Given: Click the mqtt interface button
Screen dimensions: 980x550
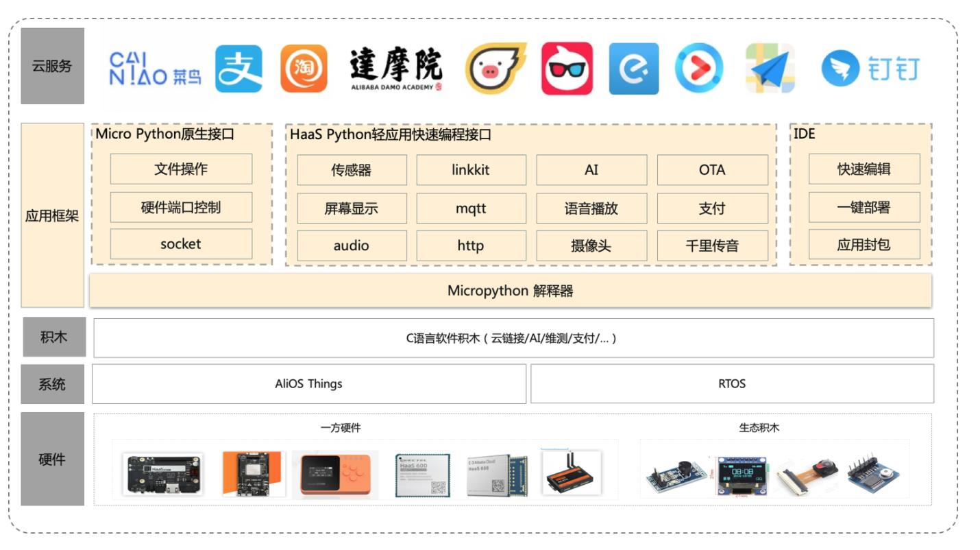Looking at the screenshot, I should (x=471, y=208).
